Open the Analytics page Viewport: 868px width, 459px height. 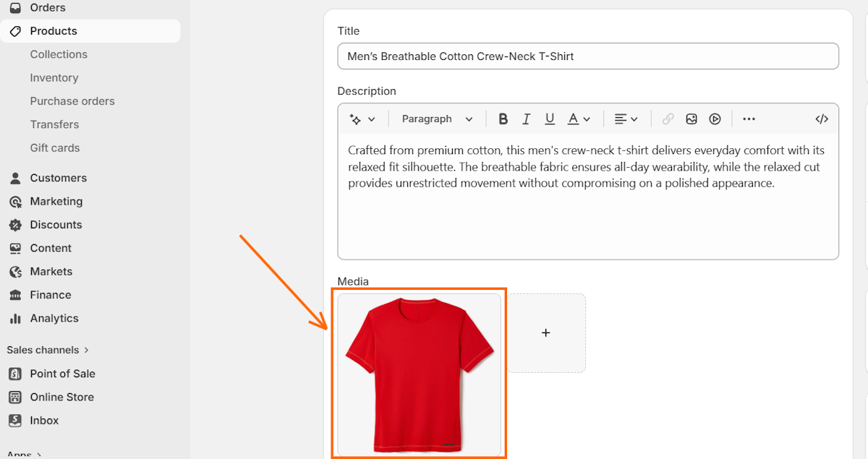(x=54, y=318)
